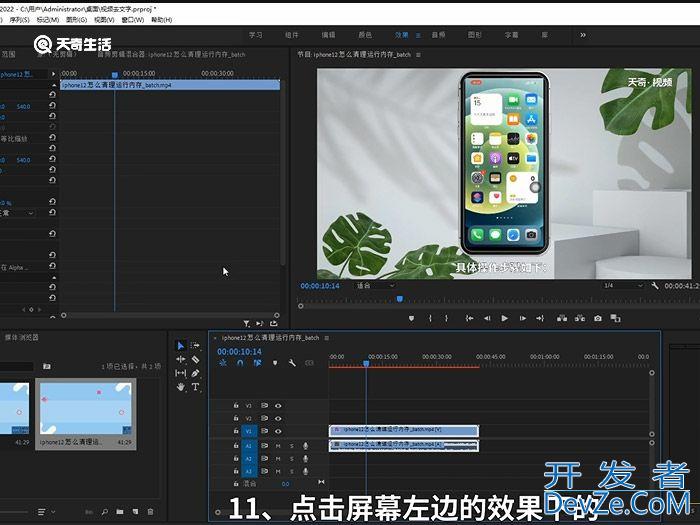700x525 pixels.
Task: Click Effect Controls export arrow icon
Action: coord(274,323)
